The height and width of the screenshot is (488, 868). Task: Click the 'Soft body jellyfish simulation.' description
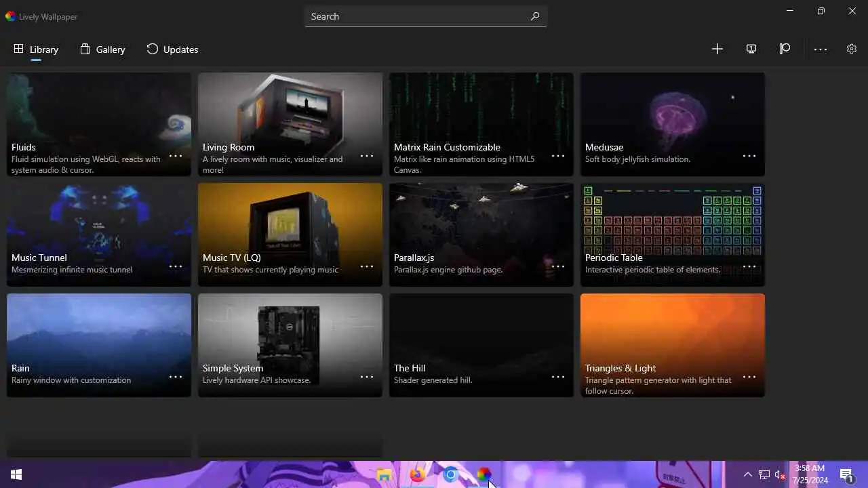pyautogui.click(x=637, y=159)
